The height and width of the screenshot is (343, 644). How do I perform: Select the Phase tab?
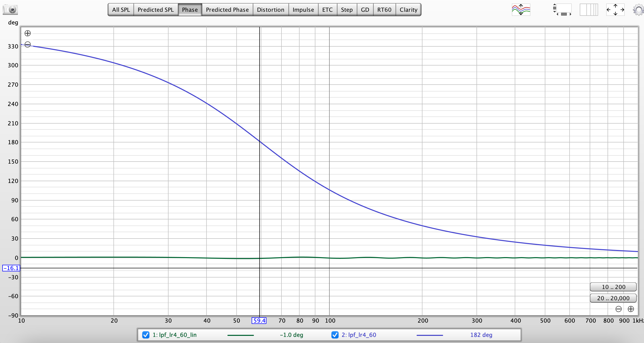[190, 10]
